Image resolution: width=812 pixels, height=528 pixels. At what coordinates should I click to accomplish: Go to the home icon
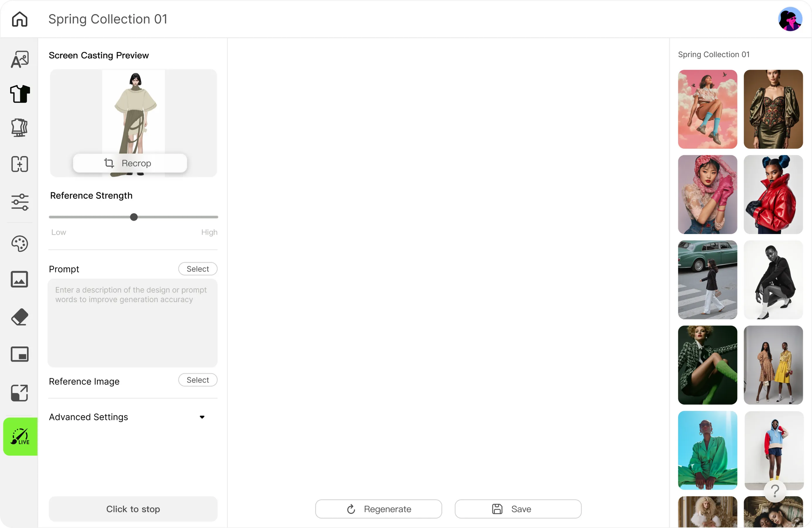click(x=19, y=19)
